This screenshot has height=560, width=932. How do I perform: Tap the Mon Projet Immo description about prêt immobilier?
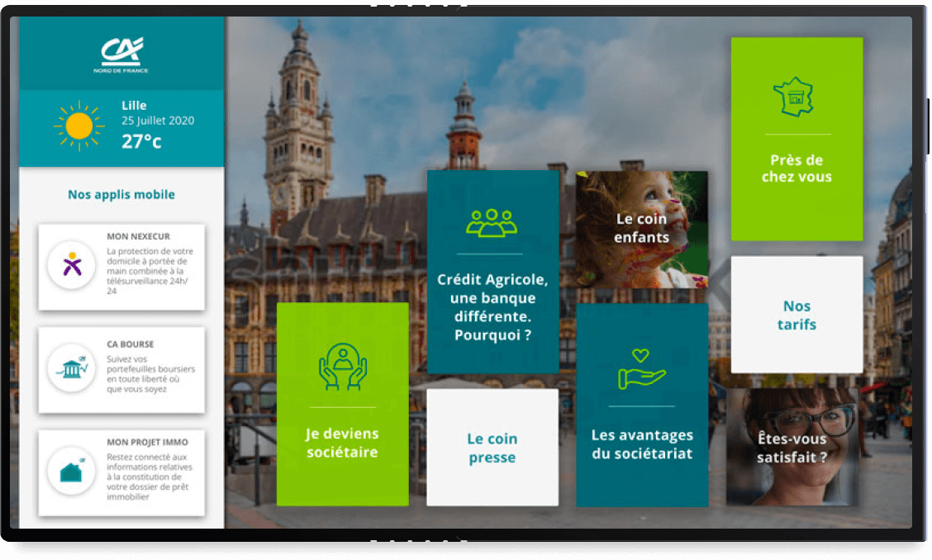click(150, 477)
